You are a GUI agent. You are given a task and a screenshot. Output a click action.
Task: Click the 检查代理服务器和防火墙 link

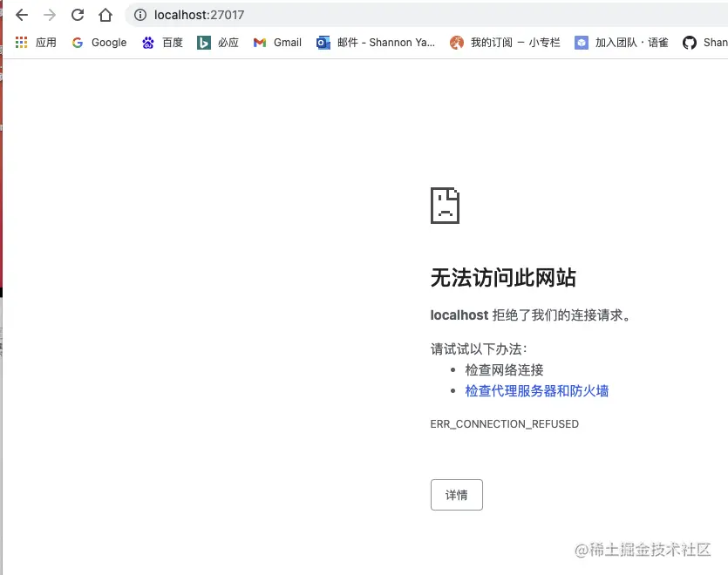(x=535, y=390)
